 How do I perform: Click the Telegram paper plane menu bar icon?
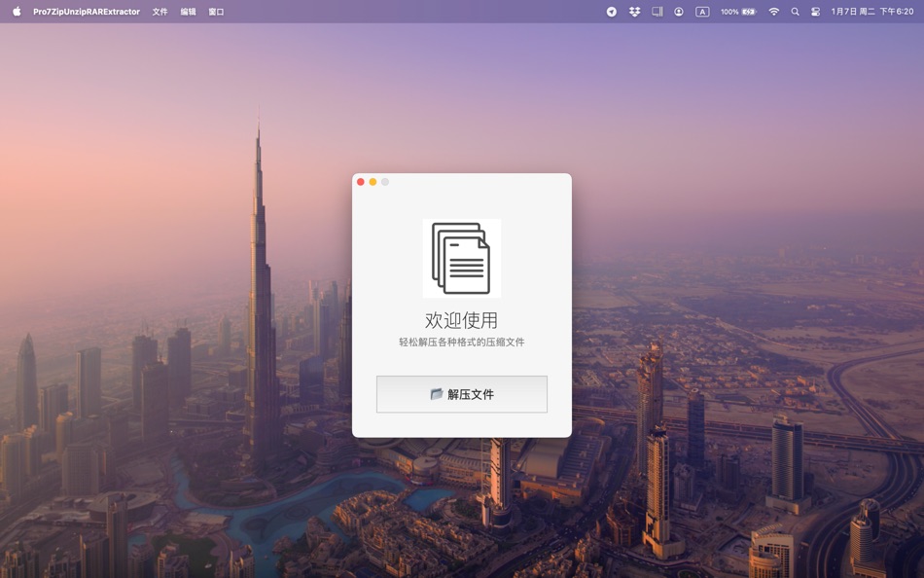[x=612, y=12]
